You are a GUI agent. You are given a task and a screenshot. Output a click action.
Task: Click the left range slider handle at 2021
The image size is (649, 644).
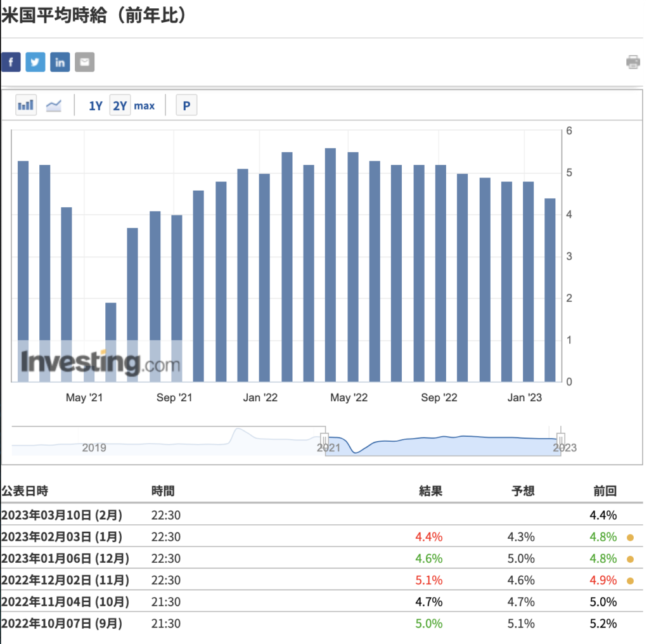tap(324, 439)
